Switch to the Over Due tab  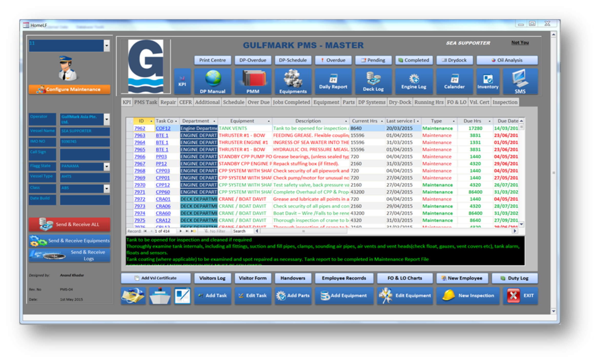pyautogui.click(x=258, y=102)
